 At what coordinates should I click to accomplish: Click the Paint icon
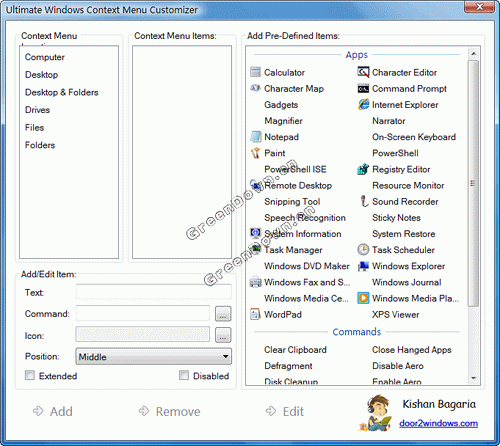(255, 153)
